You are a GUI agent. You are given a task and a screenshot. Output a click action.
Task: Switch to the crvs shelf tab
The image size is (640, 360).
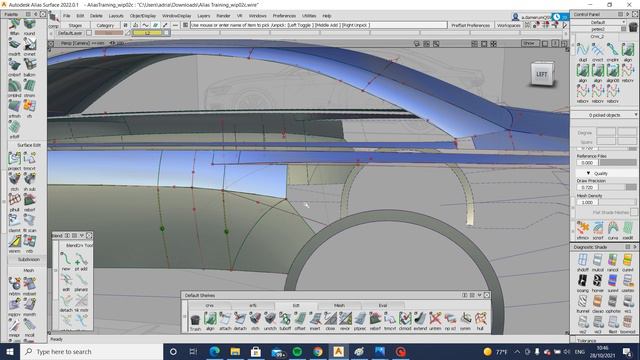tap(209, 305)
